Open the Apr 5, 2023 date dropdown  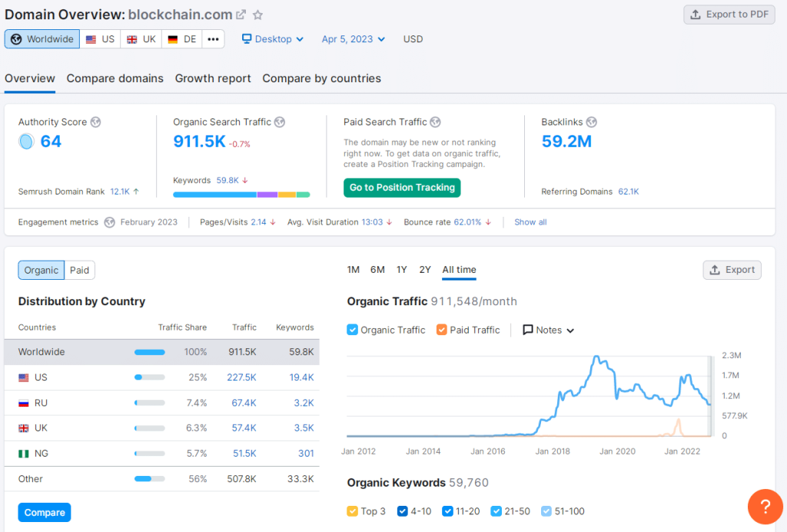pyautogui.click(x=354, y=39)
